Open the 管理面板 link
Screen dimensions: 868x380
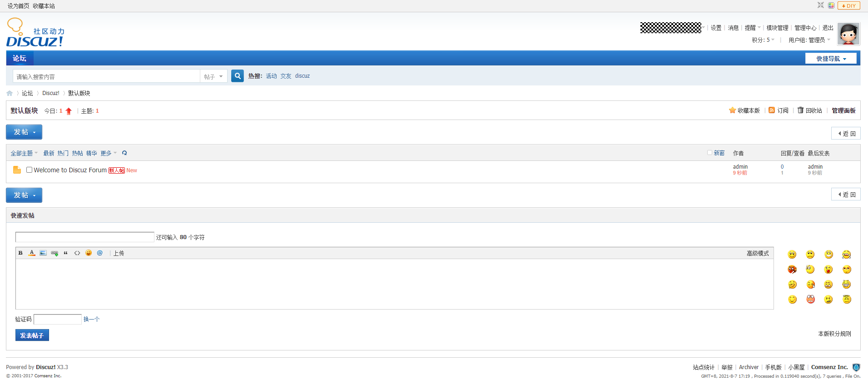843,110
